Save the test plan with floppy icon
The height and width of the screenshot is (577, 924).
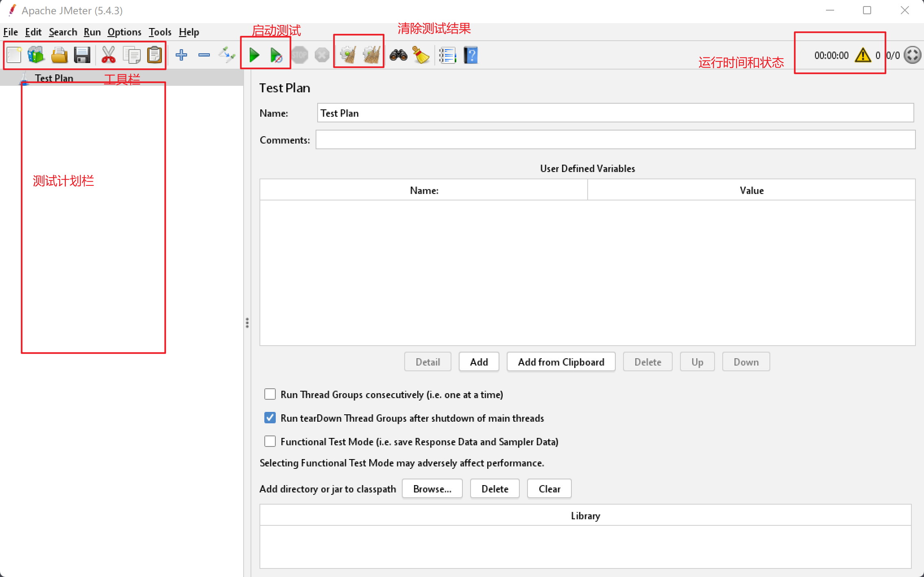82,55
